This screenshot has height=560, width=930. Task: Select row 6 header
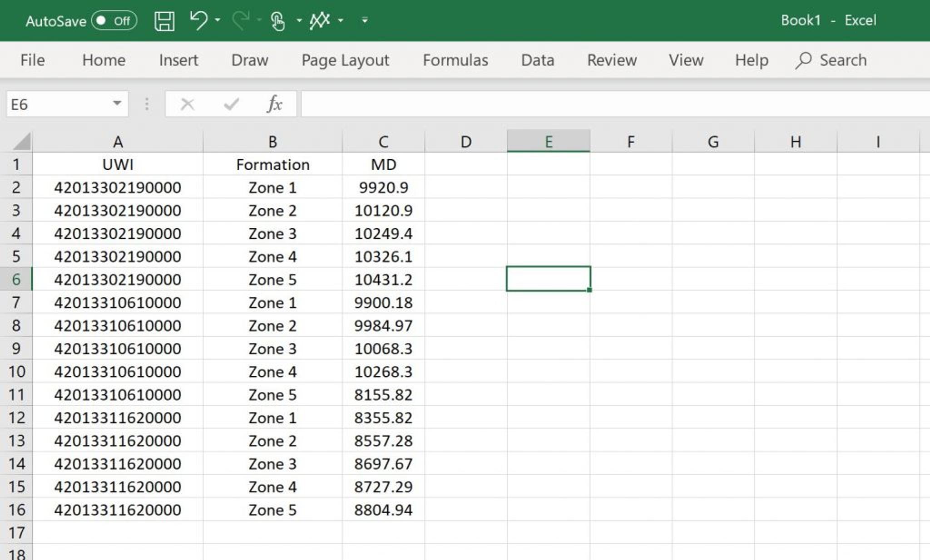(x=16, y=279)
